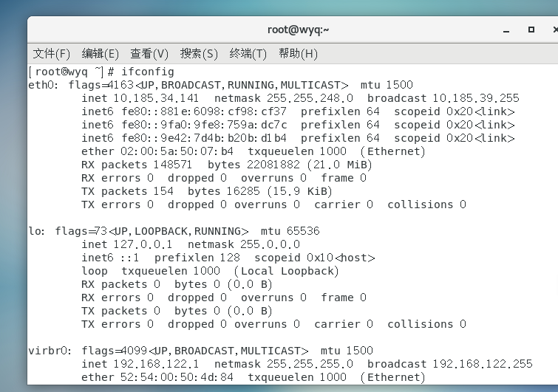
Task: Click netmask value 255.255.255.0
Action: [x=310, y=364]
